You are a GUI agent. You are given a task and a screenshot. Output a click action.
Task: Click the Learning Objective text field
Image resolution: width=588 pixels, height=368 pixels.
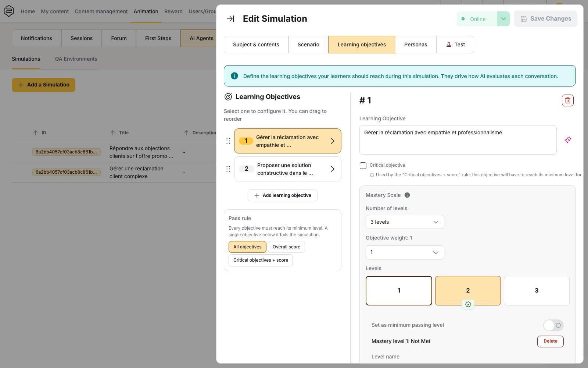click(458, 140)
